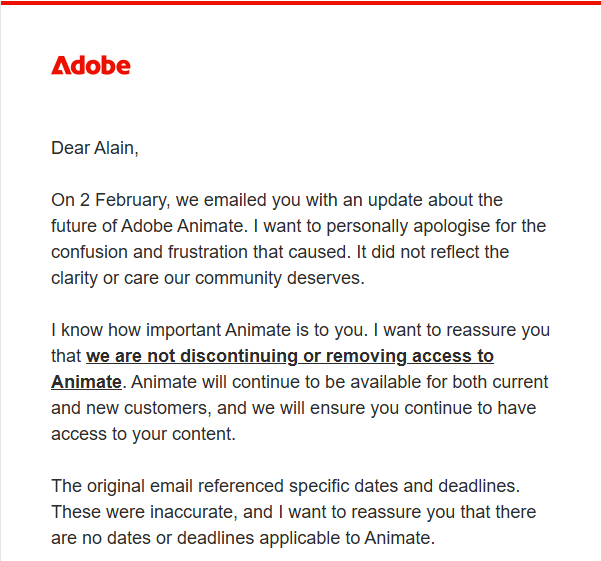Viewport: 601px width, 561px height.
Task: Click the red Adobe logo
Action: coord(91,66)
